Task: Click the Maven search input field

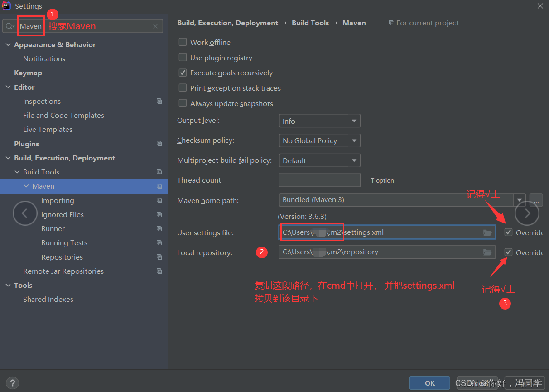Action: [x=83, y=26]
